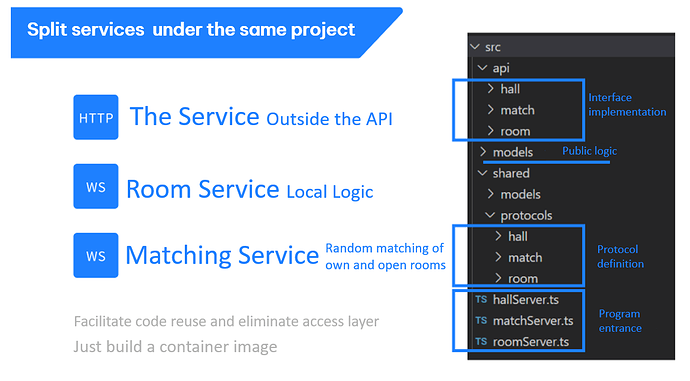
Task: Expand the room folder under protocols
Action: pyautogui.click(x=498, y=278)
